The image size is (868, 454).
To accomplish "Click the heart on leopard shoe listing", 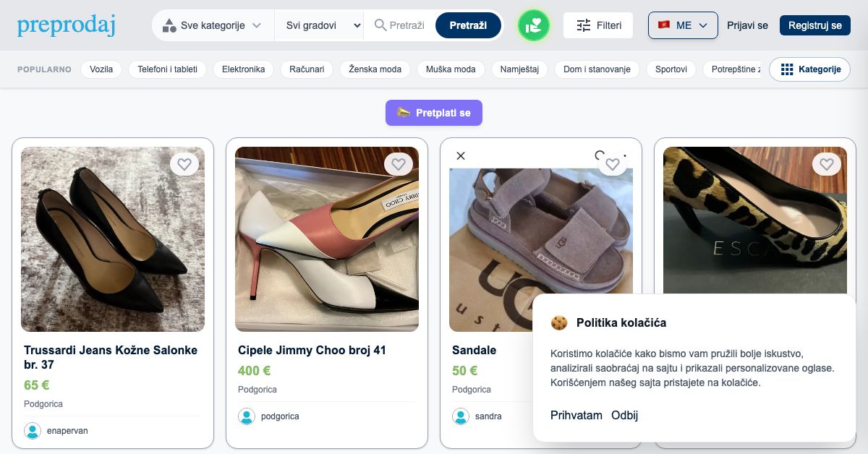I will pos(827,164).
